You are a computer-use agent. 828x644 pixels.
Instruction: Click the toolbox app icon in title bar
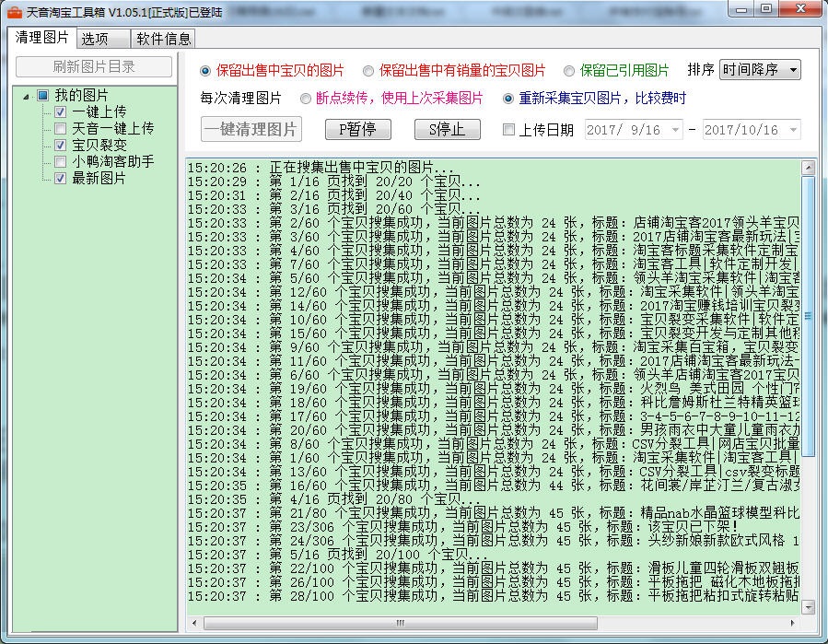pos(14,12)
